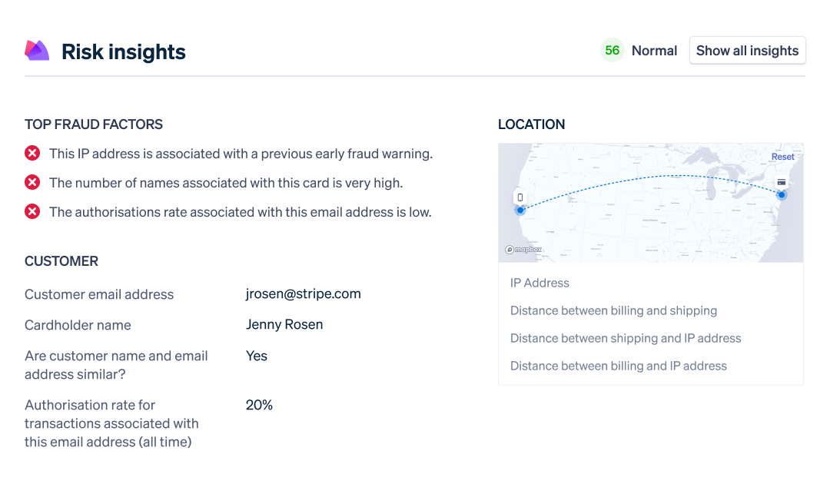Click the credit card marker on map

pos(782,183)
